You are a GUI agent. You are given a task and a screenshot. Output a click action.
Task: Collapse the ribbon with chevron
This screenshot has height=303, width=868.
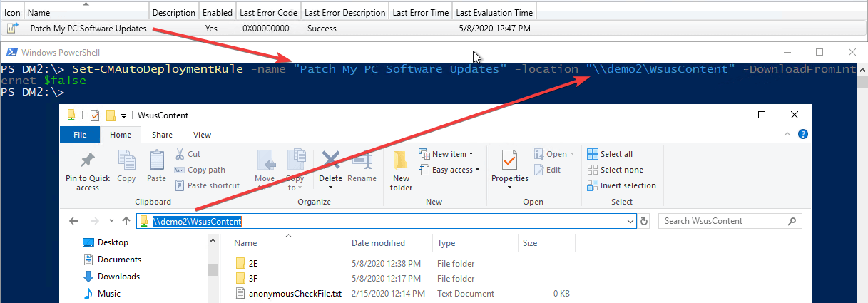click(x=787, y=134)
